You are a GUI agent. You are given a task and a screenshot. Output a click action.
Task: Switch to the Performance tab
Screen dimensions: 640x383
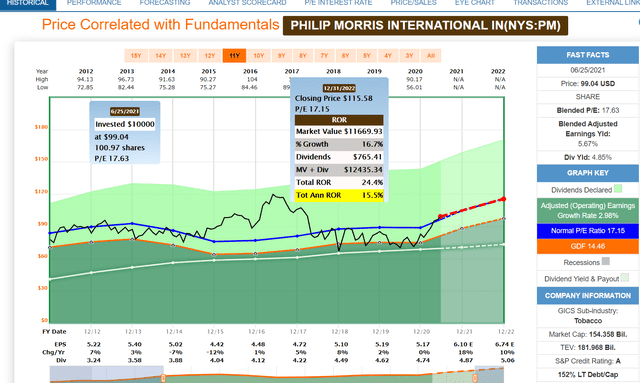(94, 3)
